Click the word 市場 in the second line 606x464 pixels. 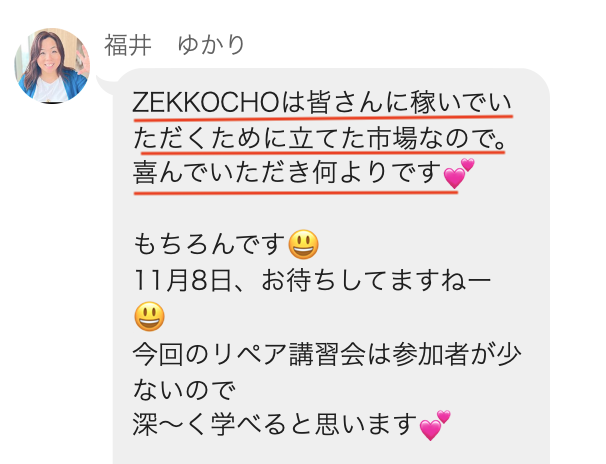pyautogui.click(x=392, y=138)
